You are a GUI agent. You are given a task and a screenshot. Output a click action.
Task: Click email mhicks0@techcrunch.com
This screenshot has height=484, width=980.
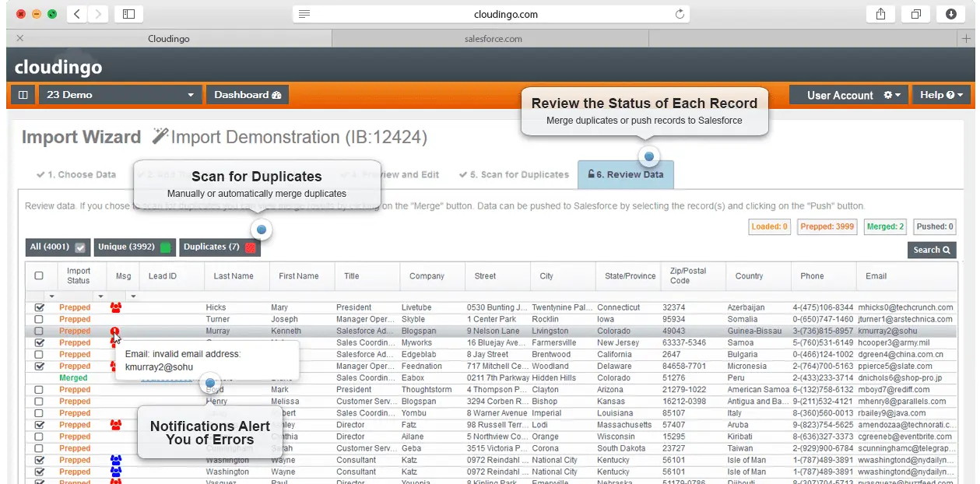(906, 307)
